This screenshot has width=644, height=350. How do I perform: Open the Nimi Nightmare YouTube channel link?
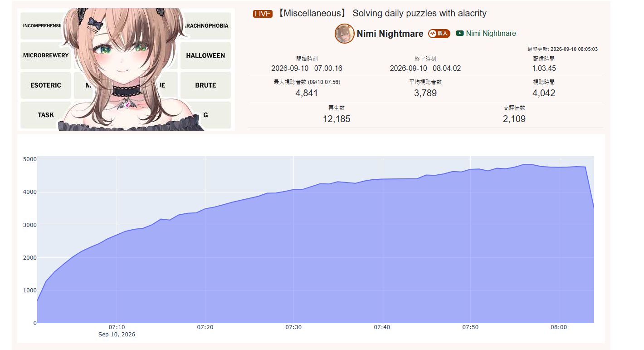click(491, 33)
